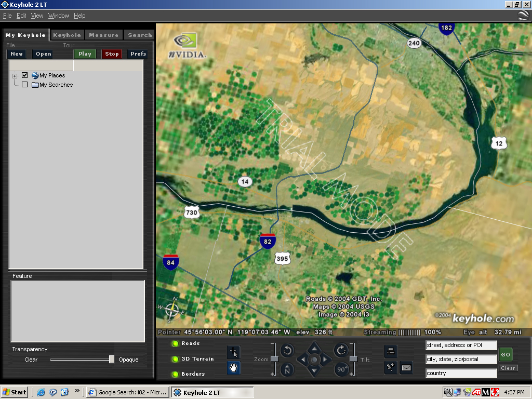Print the current map view
Screen dimensions: 532x399
[x=391, y=352]
